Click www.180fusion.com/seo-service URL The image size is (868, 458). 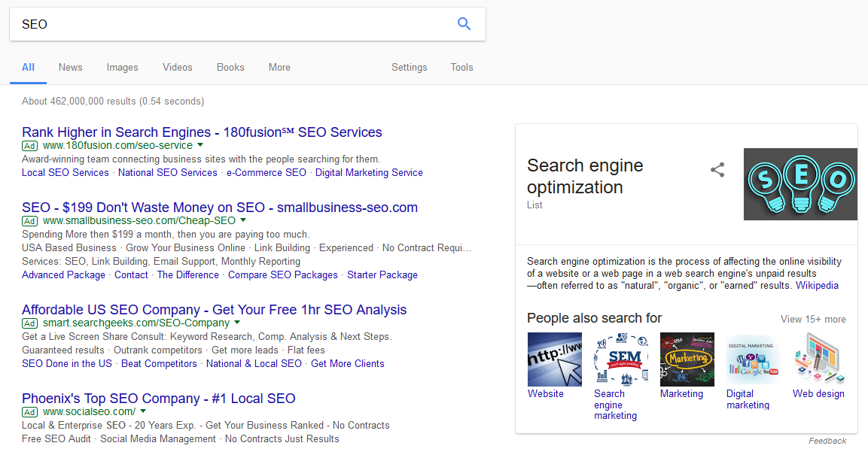118,145
